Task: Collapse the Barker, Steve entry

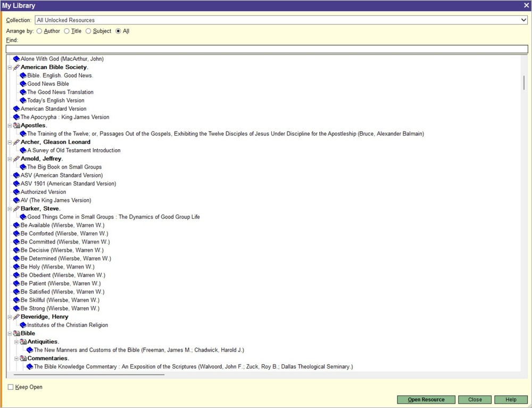Action: click(10, 208)
